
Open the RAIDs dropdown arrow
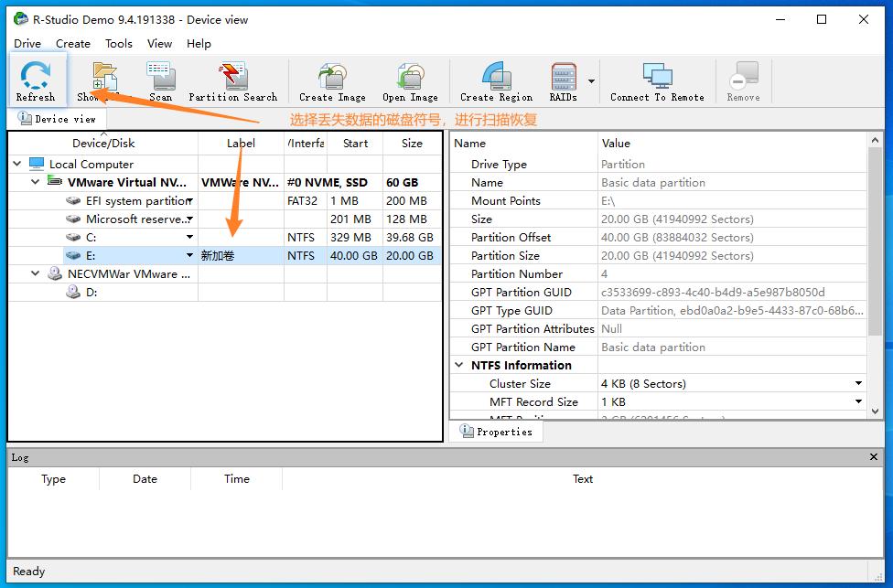point(591,81)
